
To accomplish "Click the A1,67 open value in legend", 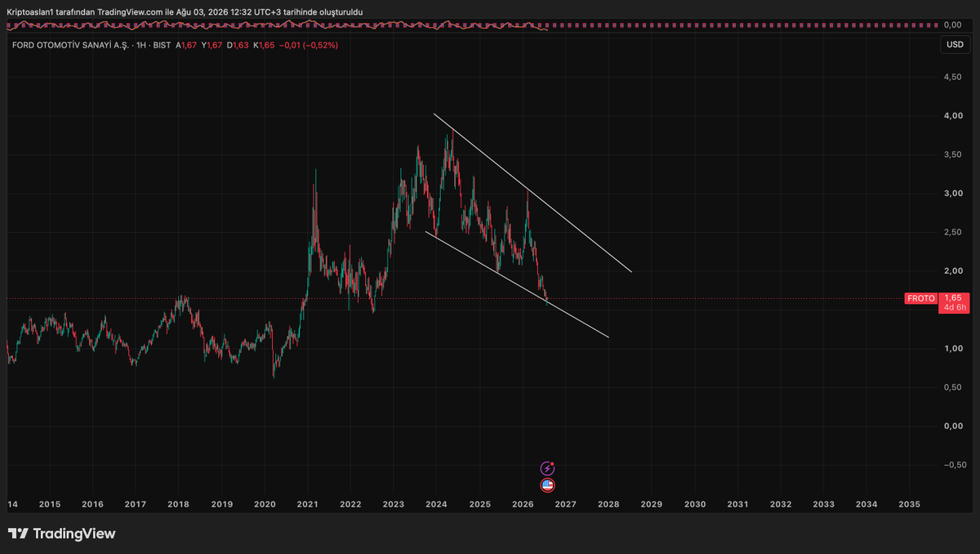I will [186, 45].
